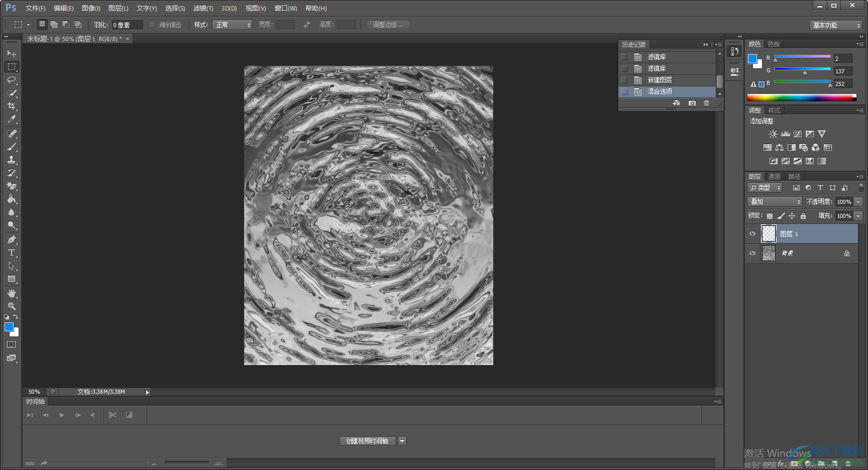Open the layer filter 类型 dropdown
The height and width of the screenshot is (470, 868).
[x=765, y=187]
